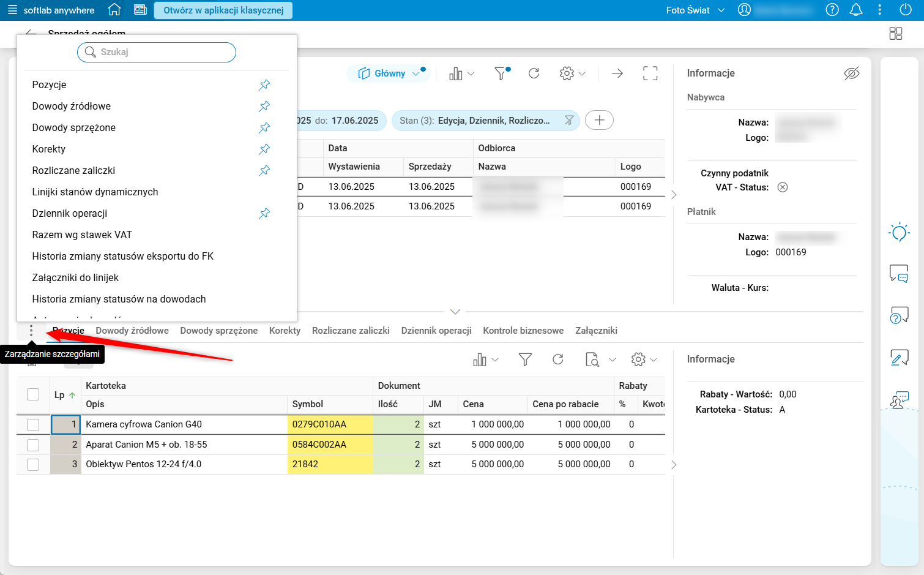This screenshot has height=575, width=924.
Task: Open the top bar three-dot options
Action: tap(880, 10)
